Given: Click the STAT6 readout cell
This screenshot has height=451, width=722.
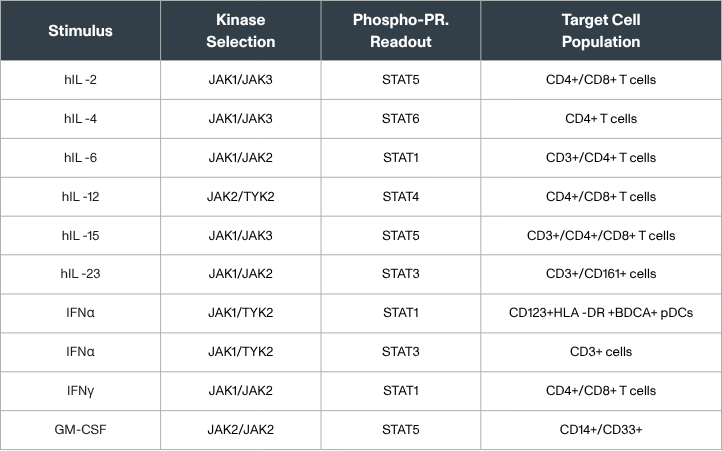Looking at the screenshot, I should (x=401, y=119).
